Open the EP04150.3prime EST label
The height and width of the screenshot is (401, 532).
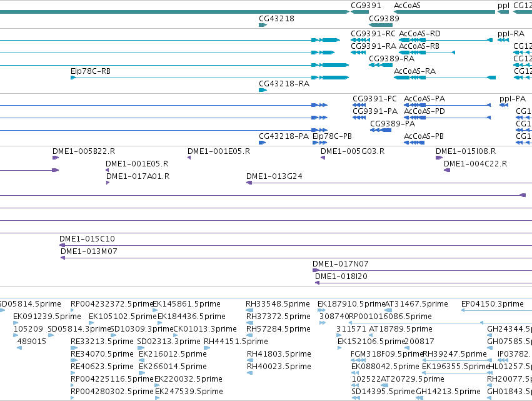point(493,304)
